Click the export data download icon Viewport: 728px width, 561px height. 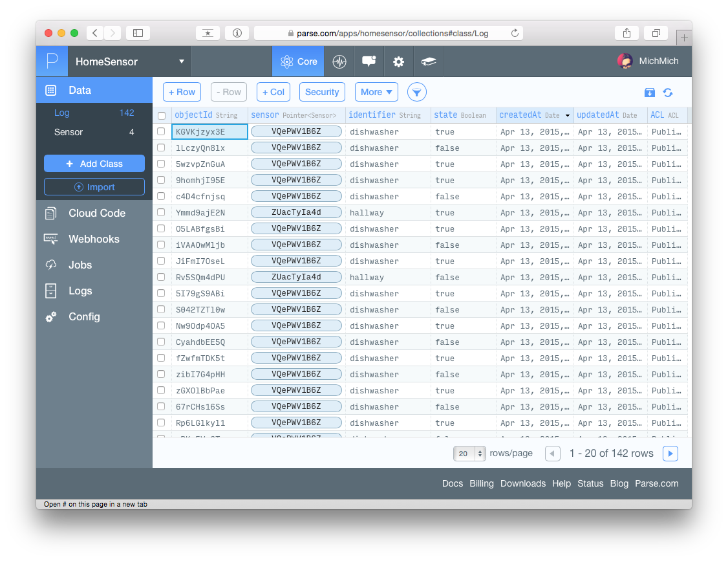(650, 93)
